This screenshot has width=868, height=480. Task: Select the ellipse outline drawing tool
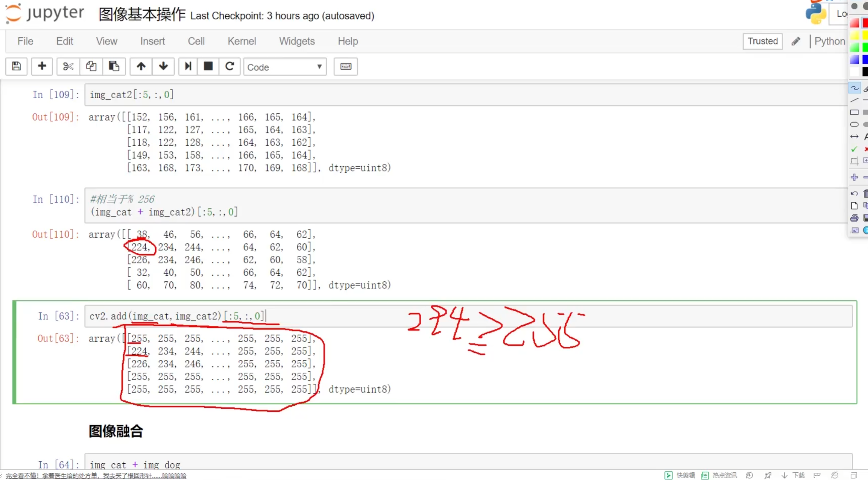click(x=854, y=124)
